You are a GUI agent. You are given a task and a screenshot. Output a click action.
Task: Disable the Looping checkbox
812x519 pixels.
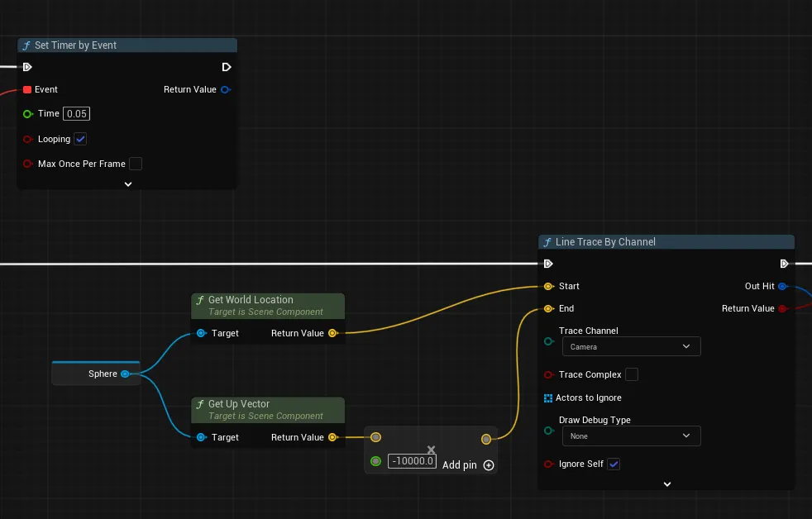coord(80,139)
